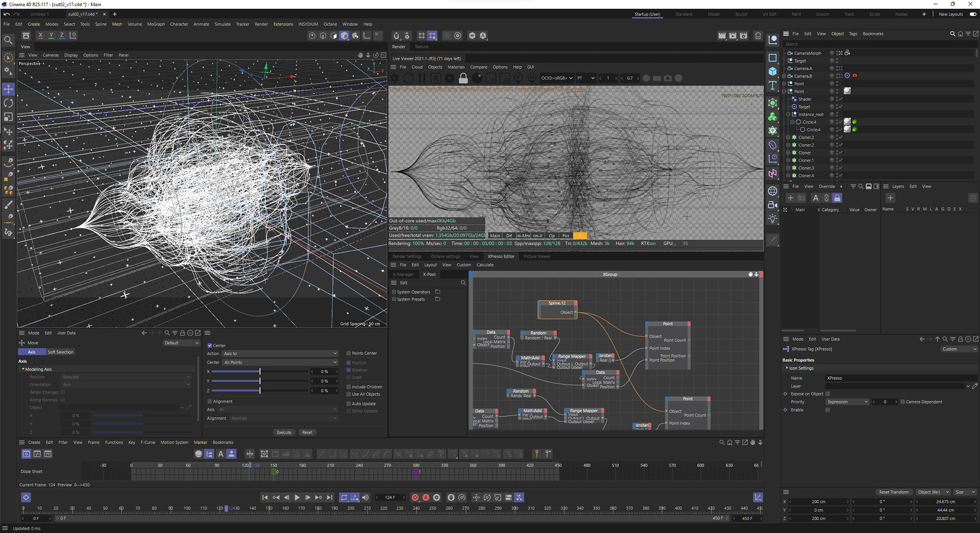Viewport: 980px width, 533px height.
Task: Adjust the Z axis center slider
Action: coord(260,391)
